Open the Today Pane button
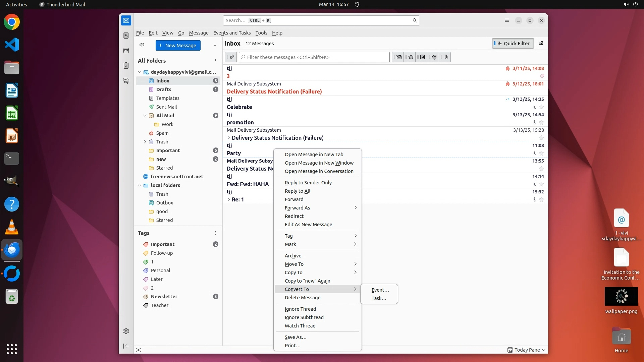The image size is (644, 362). [x=527, y=350]
